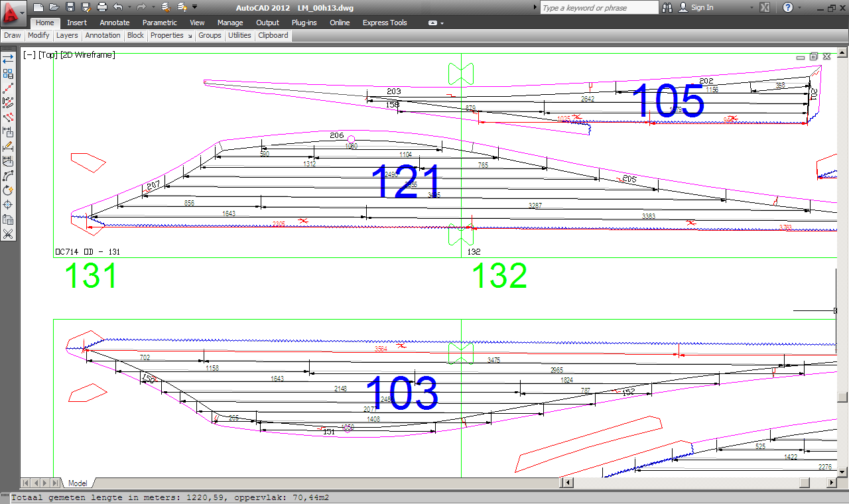849x504 pixels.
Task: Open the AutoCAD application menu button
Action: coord(13,12)
